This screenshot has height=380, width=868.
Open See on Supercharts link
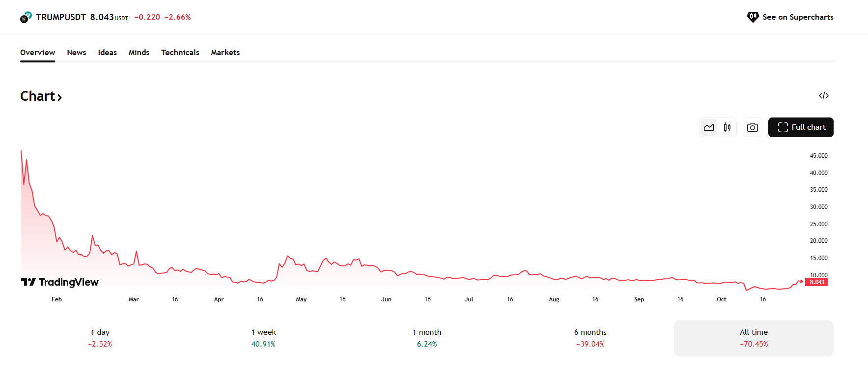click(790, 17)
